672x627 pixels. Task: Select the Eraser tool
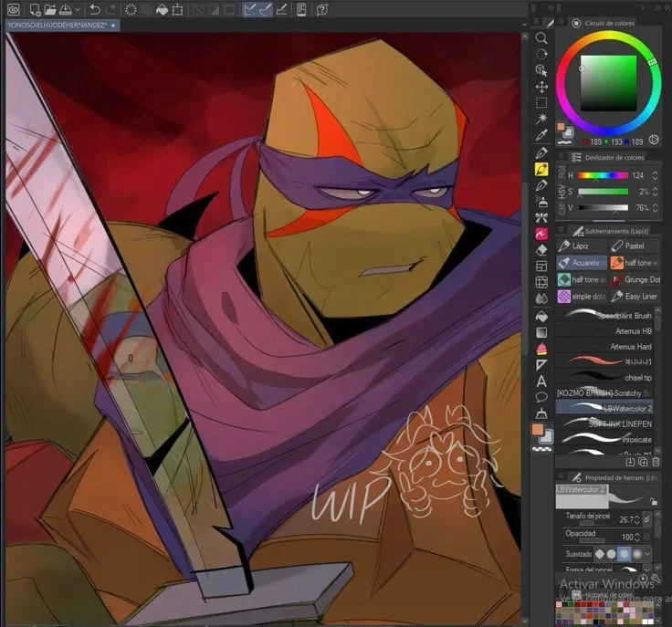(x=541, y=250)
